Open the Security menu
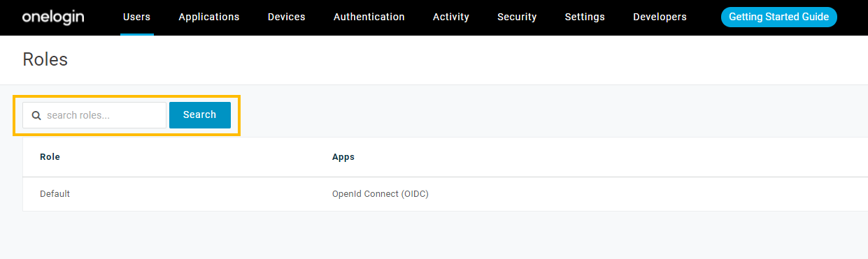Screen dimensions: 868x259 517,17
